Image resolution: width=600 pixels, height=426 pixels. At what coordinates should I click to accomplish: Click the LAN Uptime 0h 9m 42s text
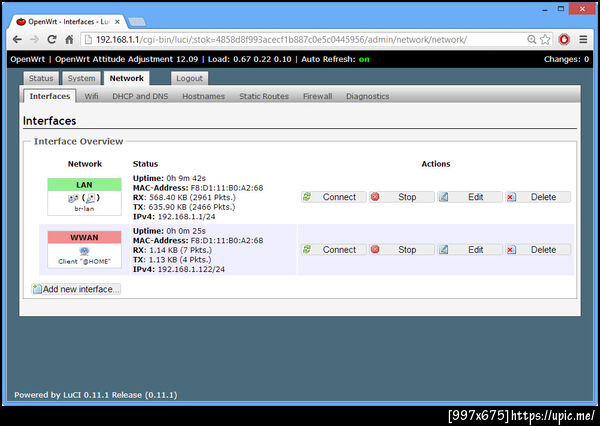169,178
